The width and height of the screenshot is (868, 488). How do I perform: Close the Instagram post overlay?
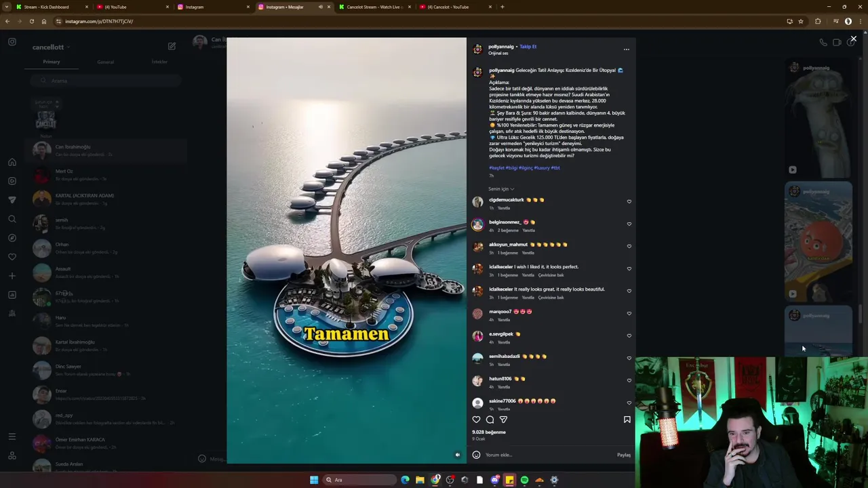pos(853,39)
